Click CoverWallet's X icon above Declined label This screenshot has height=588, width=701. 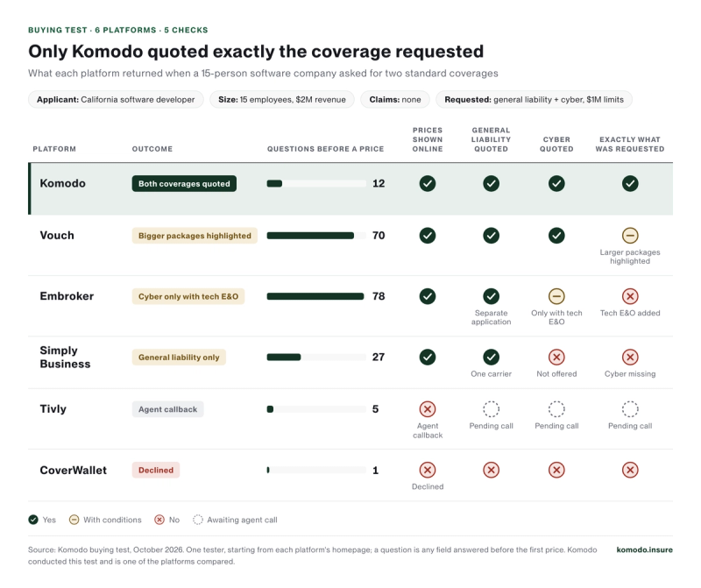[x=428, y=470]
